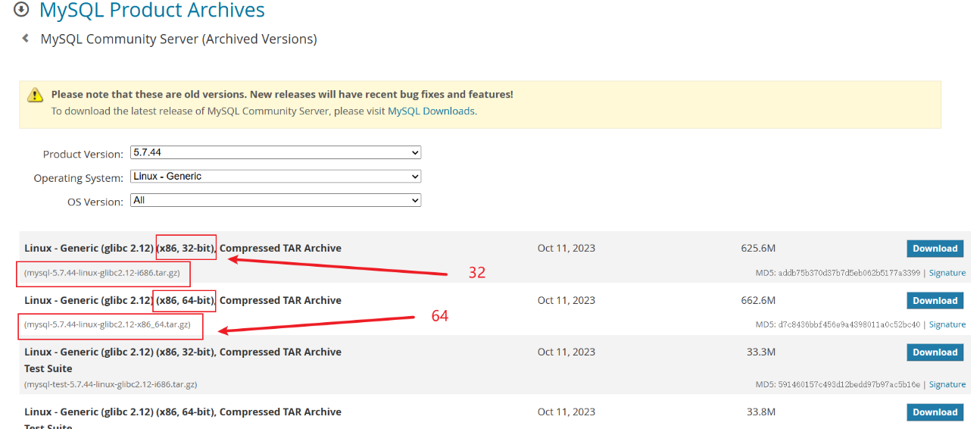This screenshot has width=980, height=429.
Task: Click the first 64-bit Compressed TAR Archive row title
Action: point(183,300)
